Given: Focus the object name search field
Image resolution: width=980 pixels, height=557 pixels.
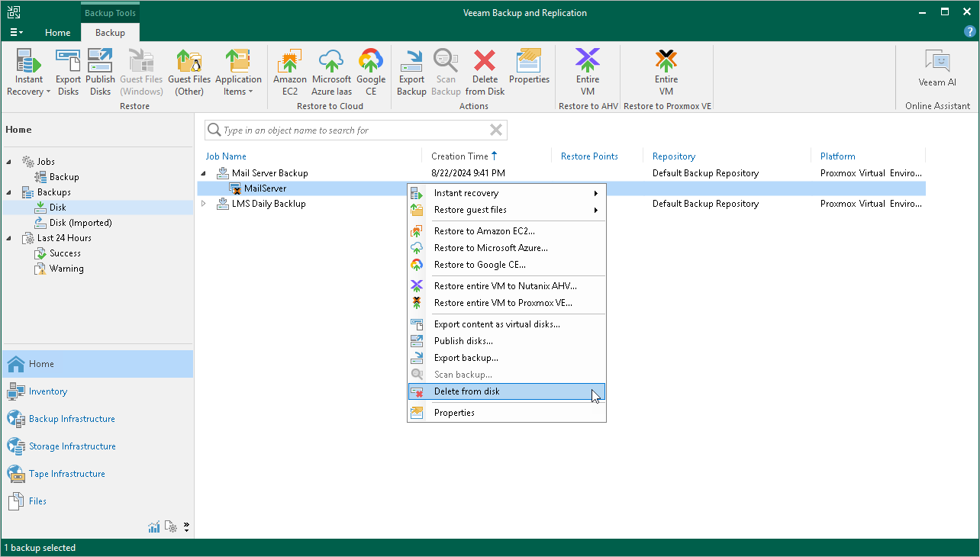Looking at the screenshot, I should pos(356,130).
